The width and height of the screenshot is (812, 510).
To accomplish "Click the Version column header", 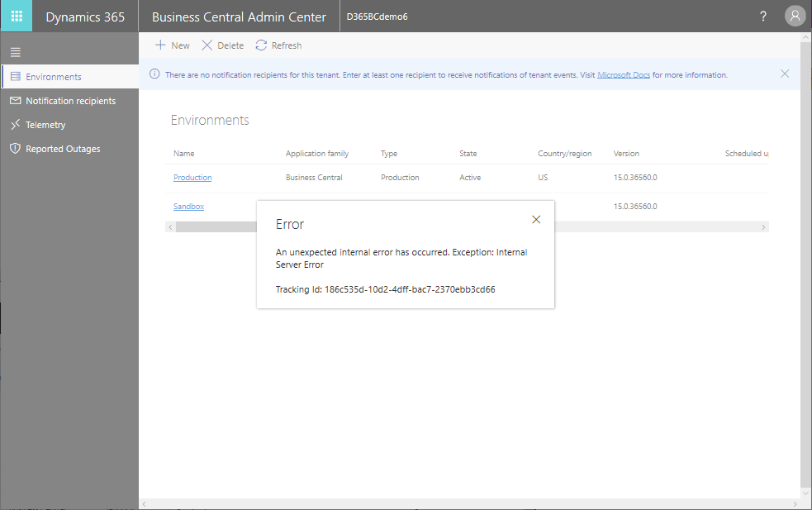I will pos(626,154).
